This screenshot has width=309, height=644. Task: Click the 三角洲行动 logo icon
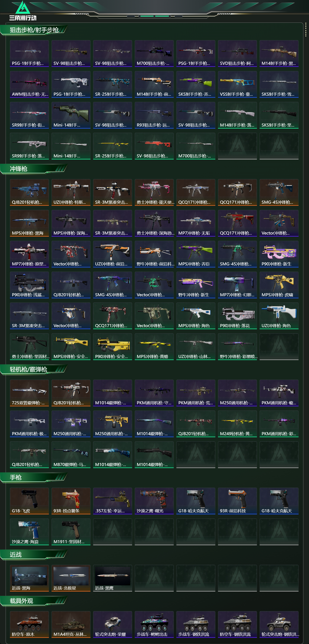pyautogui.click(x=23, y=7)
